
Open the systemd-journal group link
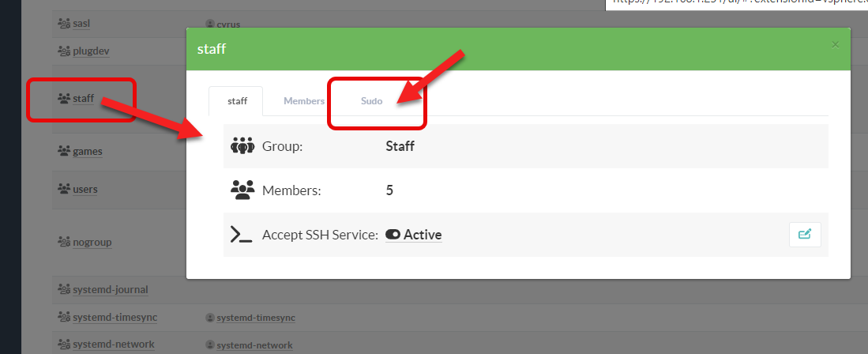[110, 290]
